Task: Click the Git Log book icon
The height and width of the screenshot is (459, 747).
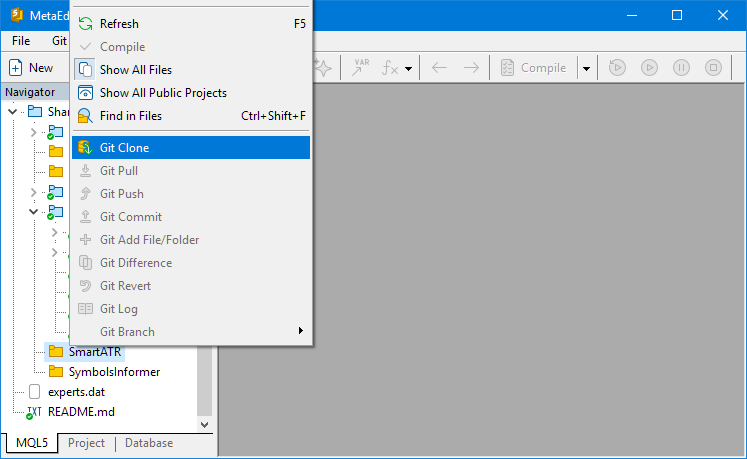Action: click(85, 309)
